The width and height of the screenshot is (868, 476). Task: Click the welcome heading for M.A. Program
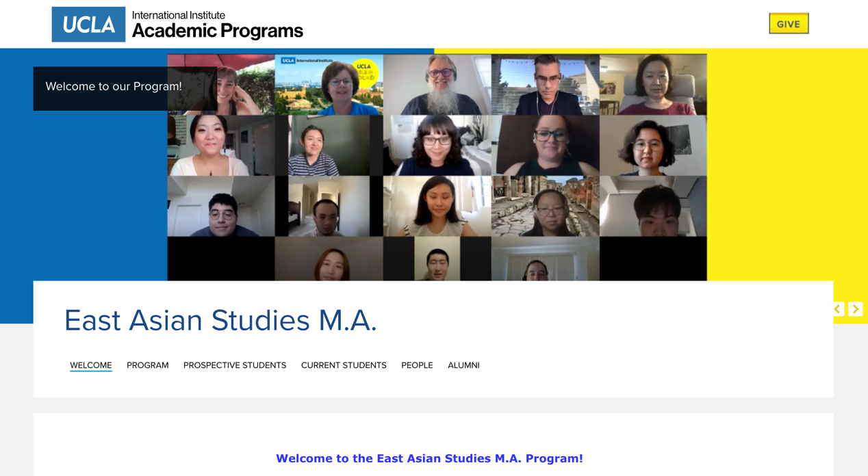coord(429,458)
